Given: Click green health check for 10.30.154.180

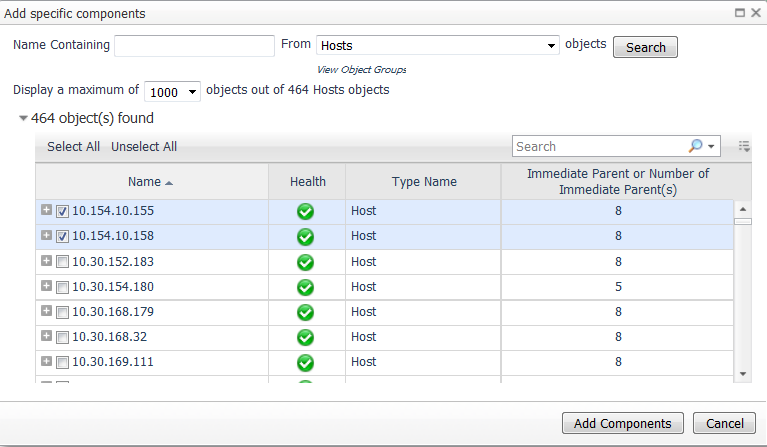Looking at the screenshot, I should [305, 287].
